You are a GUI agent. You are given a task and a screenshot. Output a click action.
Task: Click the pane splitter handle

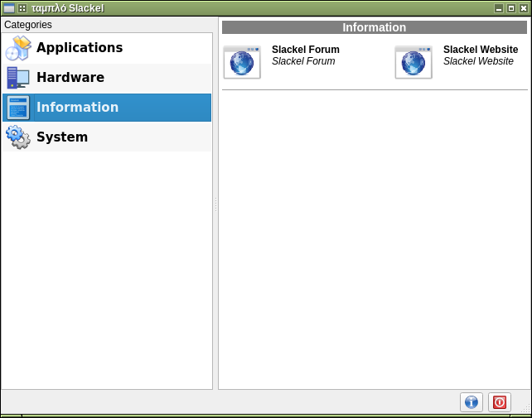click(215, 204)
